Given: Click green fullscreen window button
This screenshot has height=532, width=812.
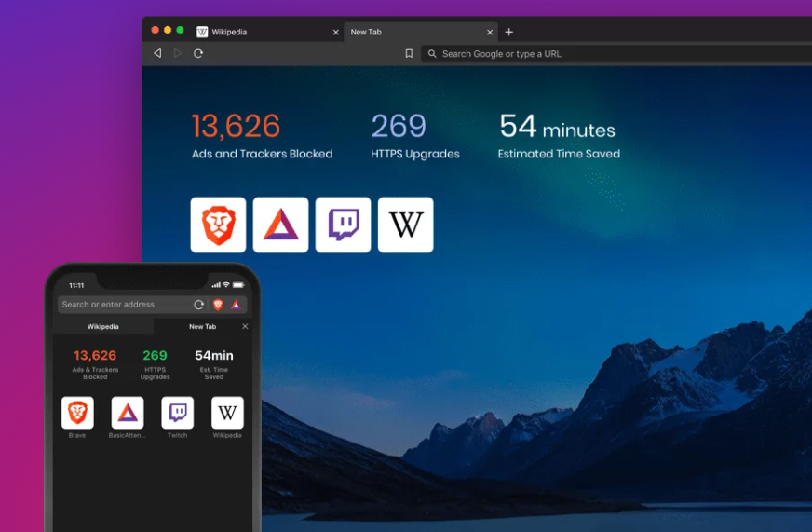Looking at the screenshot, I should [x=180, y=30].
